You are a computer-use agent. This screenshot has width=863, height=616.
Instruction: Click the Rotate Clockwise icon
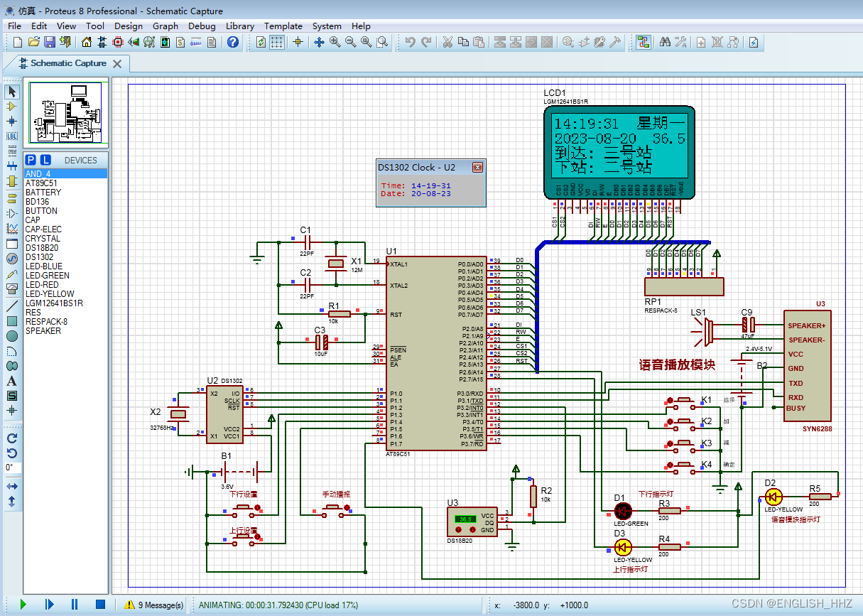tap(11, 437)
